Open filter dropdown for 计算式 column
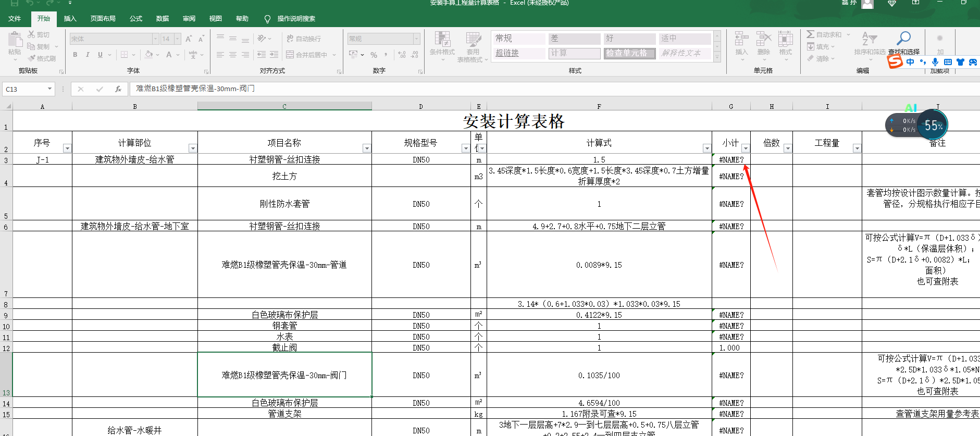 coord(706,148)
